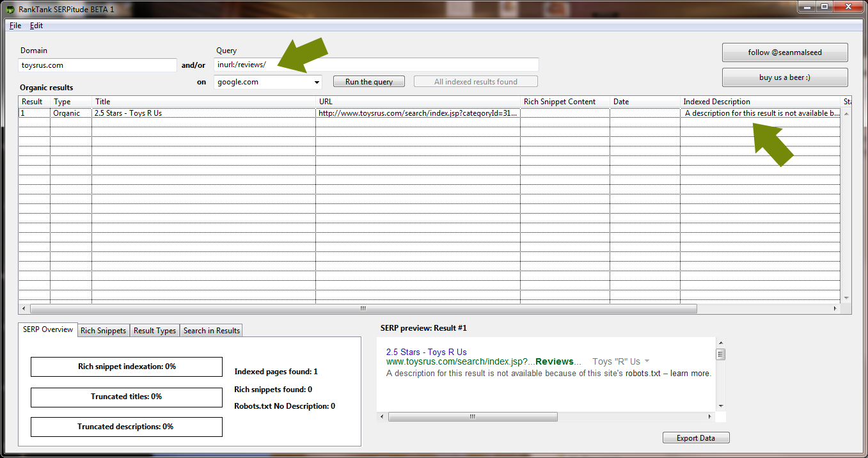Click the Title column header

204,102
